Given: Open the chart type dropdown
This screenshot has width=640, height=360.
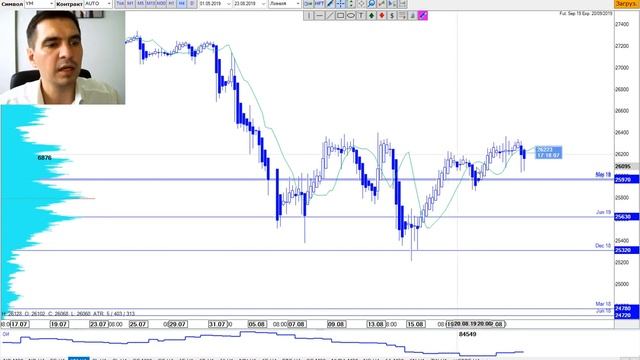Looking at the screenshot, I should click(x=284, y=4).
